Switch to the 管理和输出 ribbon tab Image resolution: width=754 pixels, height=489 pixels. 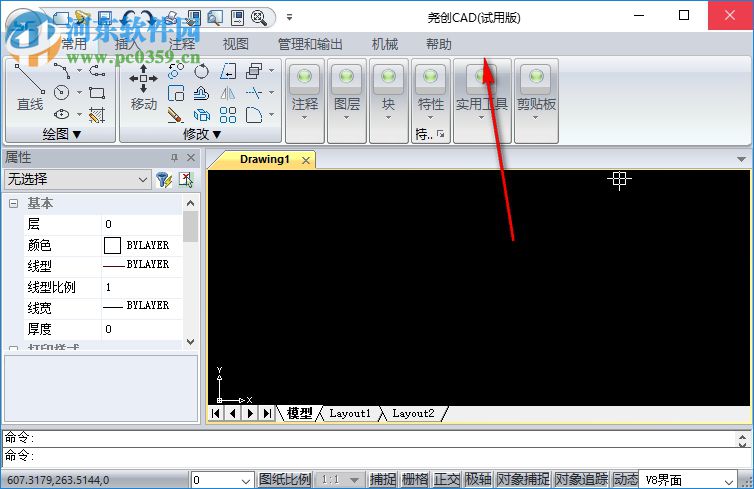310,44
